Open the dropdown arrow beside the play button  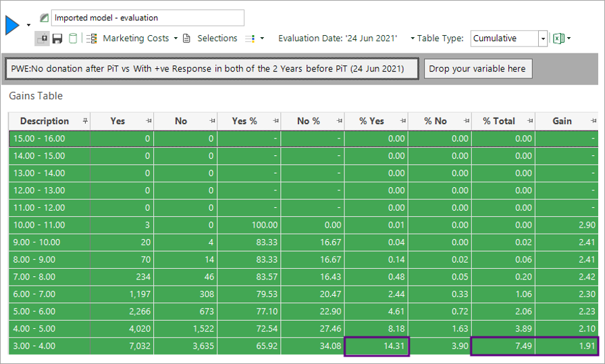point(28,26)
